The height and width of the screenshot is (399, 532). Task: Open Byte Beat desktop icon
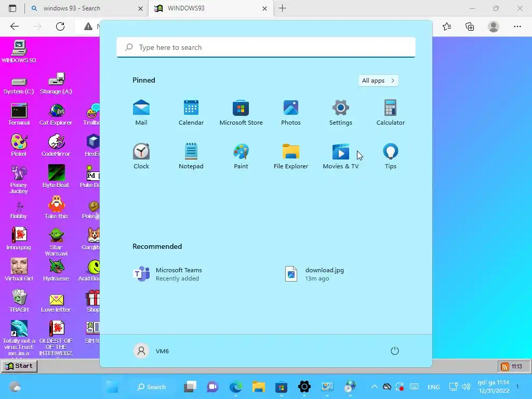click(x=56, y=177)
